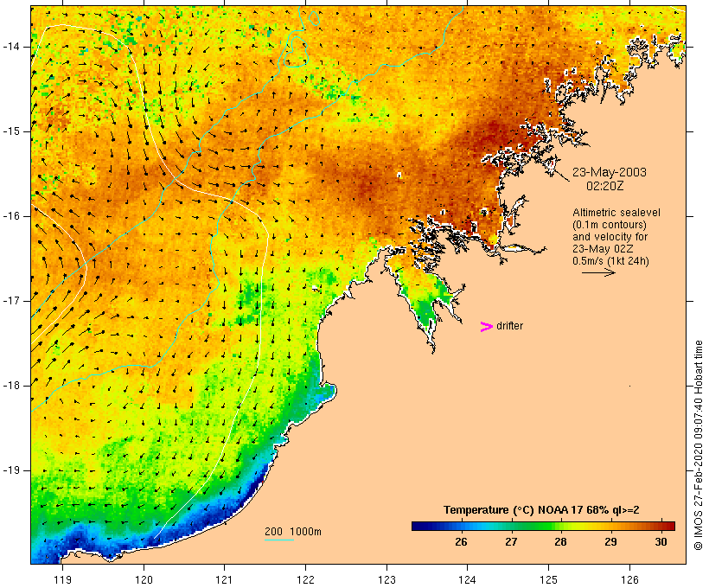Image resolution: width=709 pixels, height=588 pixels.
Task: Click the colorbar at 26 degrees blue
Action: pyautogui.click(x=461, y=526)
